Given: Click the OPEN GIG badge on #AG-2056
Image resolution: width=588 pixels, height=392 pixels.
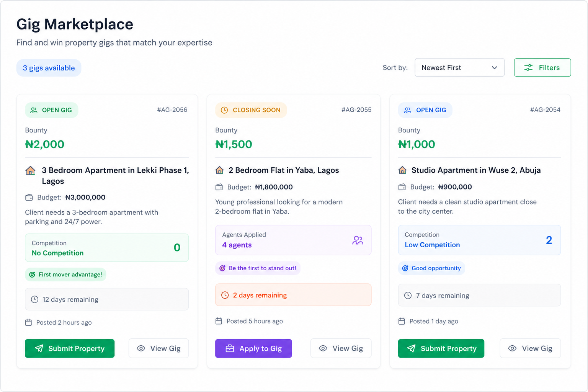Looking at the screenshot, I should (52, 110).
